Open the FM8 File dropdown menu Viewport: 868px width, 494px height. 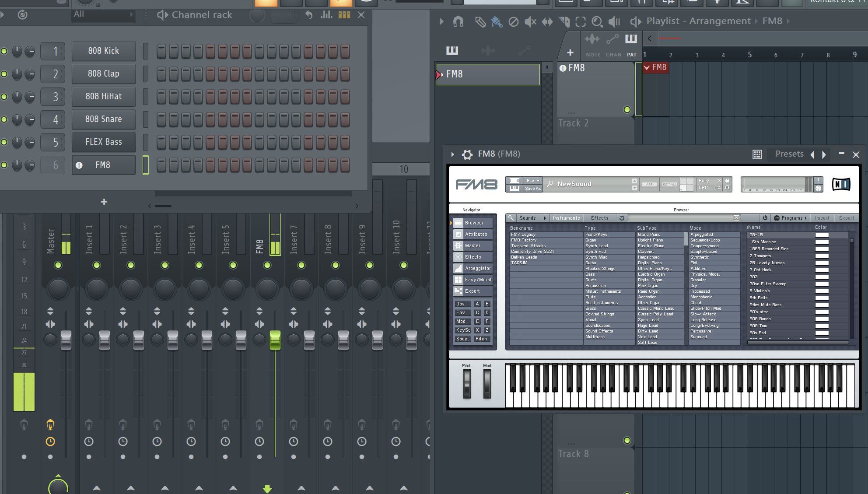[x=533, y=181]
